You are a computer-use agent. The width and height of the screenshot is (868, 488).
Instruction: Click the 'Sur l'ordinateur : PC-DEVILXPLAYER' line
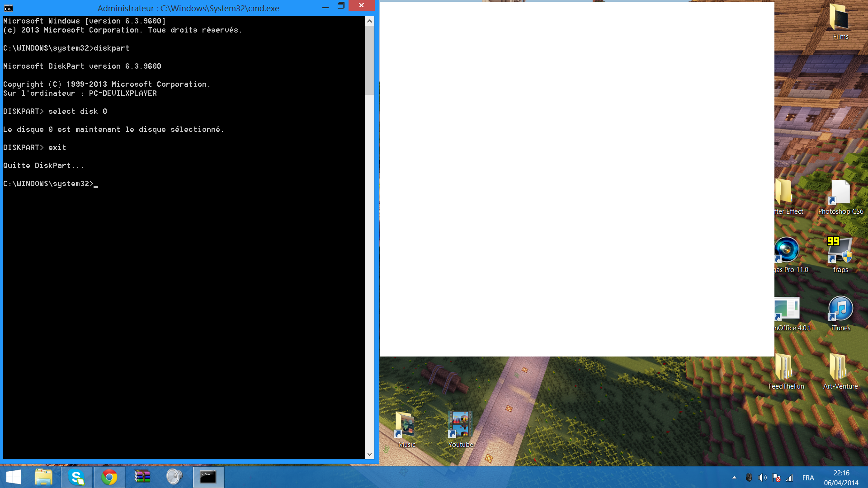[80, 93]
